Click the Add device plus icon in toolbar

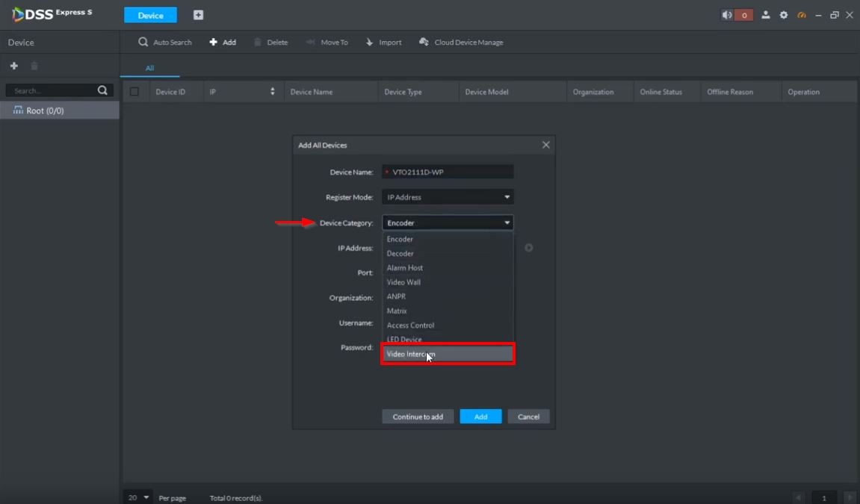point(214,43)
